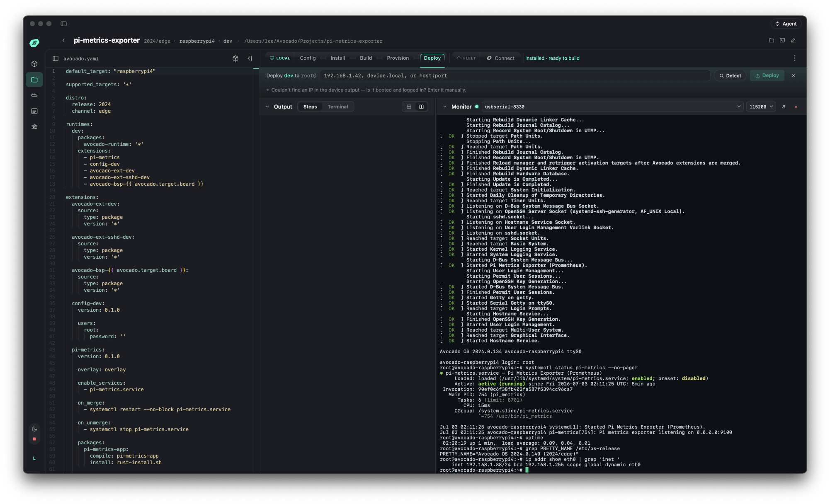Click the 'Couldn't find an IP' hint message
Image resolution: width=830 pixels, height=504 pixels.
coord(369,90)
